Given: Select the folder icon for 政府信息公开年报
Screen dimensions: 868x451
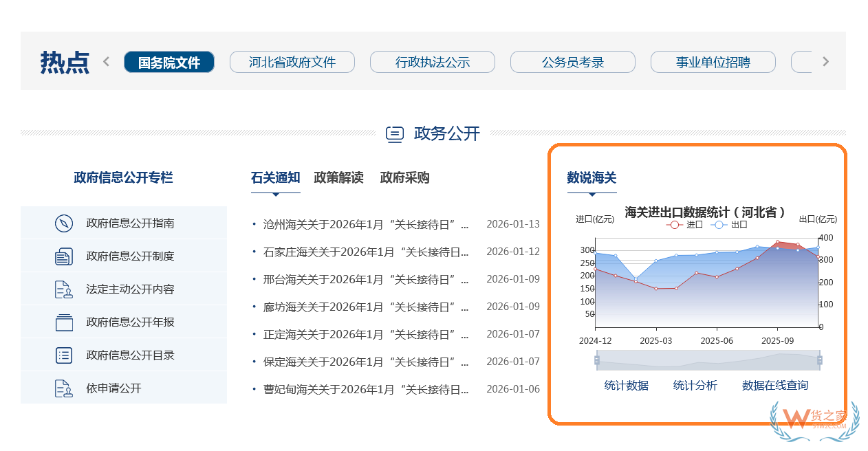Looking at the screenshot, I should 65,321.
